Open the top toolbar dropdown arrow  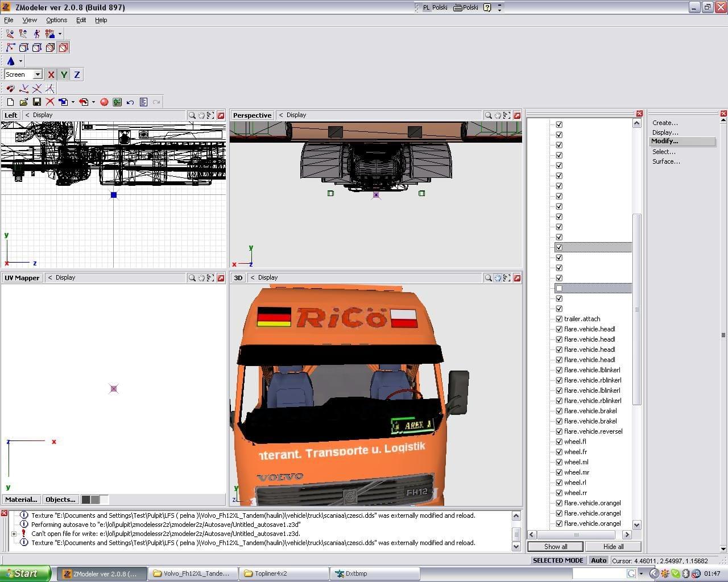(x=60, y=34)
